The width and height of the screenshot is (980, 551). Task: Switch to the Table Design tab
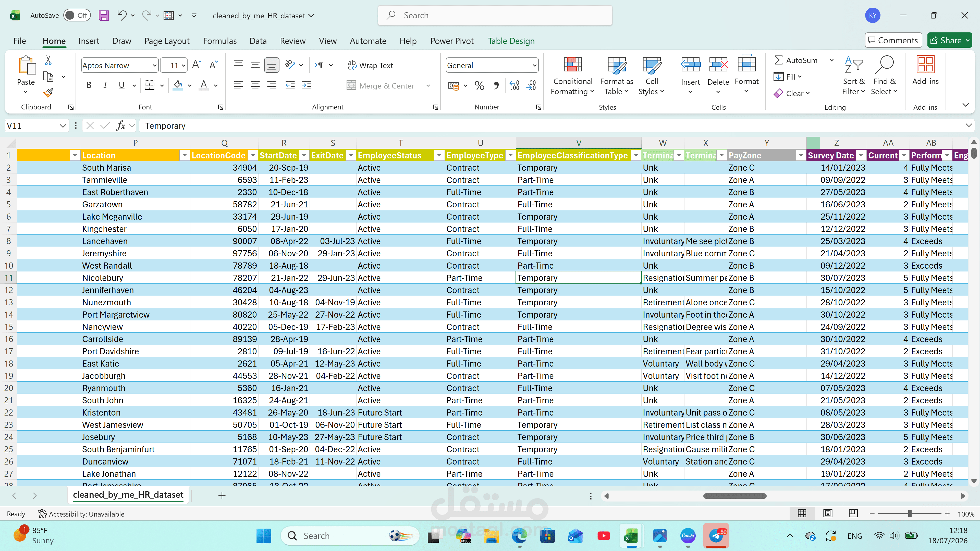pyautogui.click(x=511, y=41)
